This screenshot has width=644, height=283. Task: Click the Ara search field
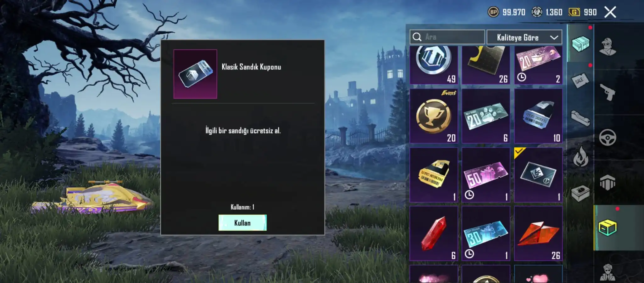(447, 37)
